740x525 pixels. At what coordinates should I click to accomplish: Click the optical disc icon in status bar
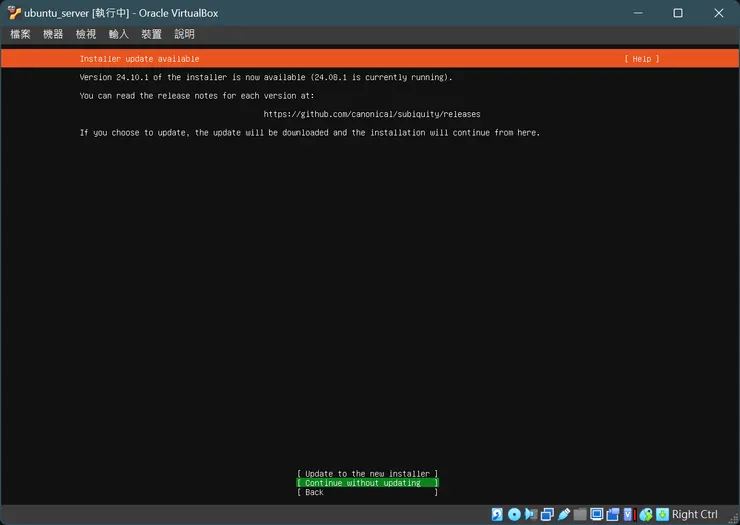[514, 514]
